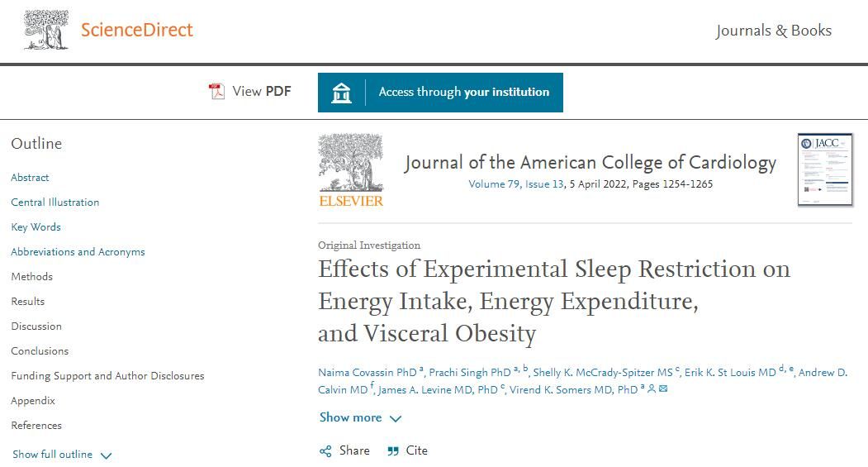Click the Cite quotation mark icon
The image size is (868, 467).
click(393, 451)
